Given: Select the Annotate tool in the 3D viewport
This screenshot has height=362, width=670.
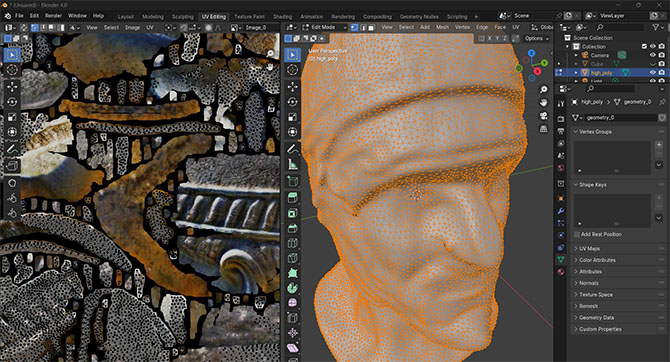Looking at the screenshot, I should click(293, 148).
